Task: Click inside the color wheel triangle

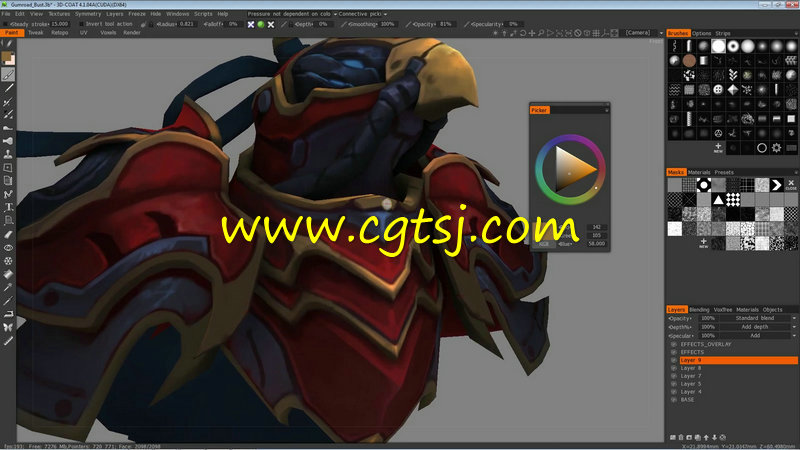Action: (x=570, y=171)
